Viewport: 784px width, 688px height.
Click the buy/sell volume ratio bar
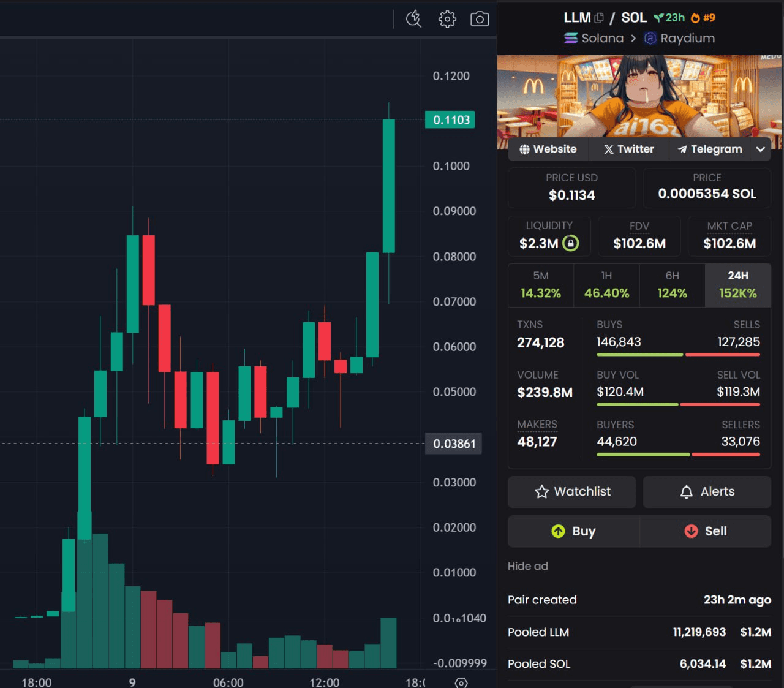coord(678,404)
